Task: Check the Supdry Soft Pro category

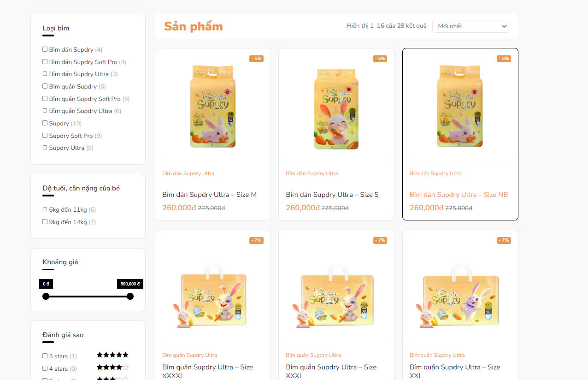Action: tap(45, 136)
